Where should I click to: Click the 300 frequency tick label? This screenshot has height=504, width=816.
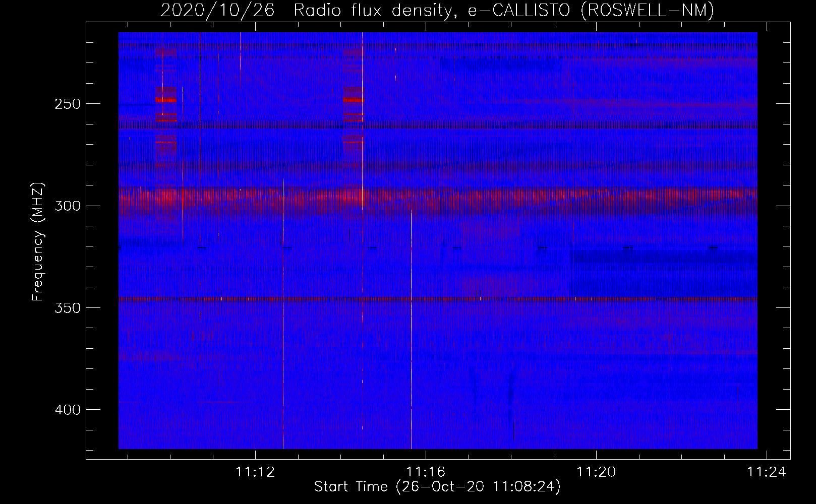point(68,206)
